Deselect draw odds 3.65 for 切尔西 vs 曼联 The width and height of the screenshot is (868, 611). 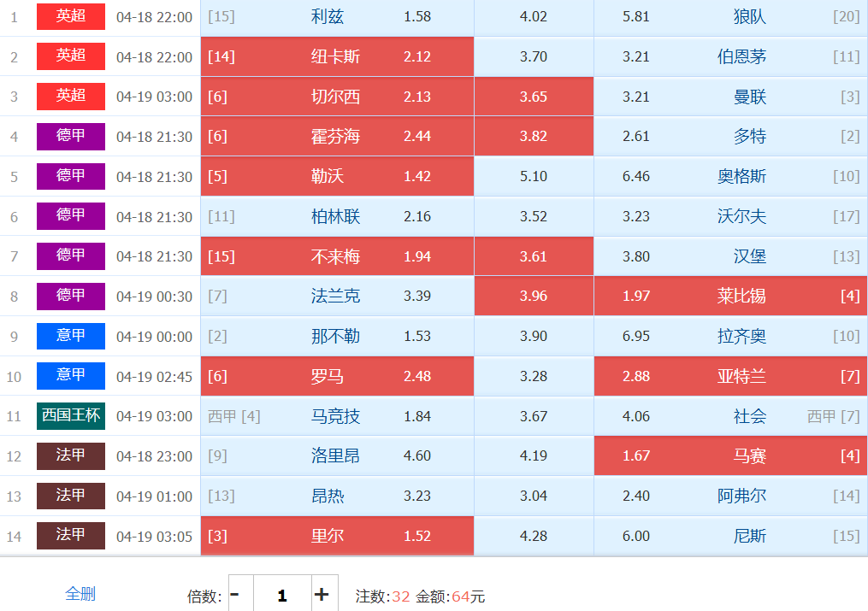click(x=533, y=97)
